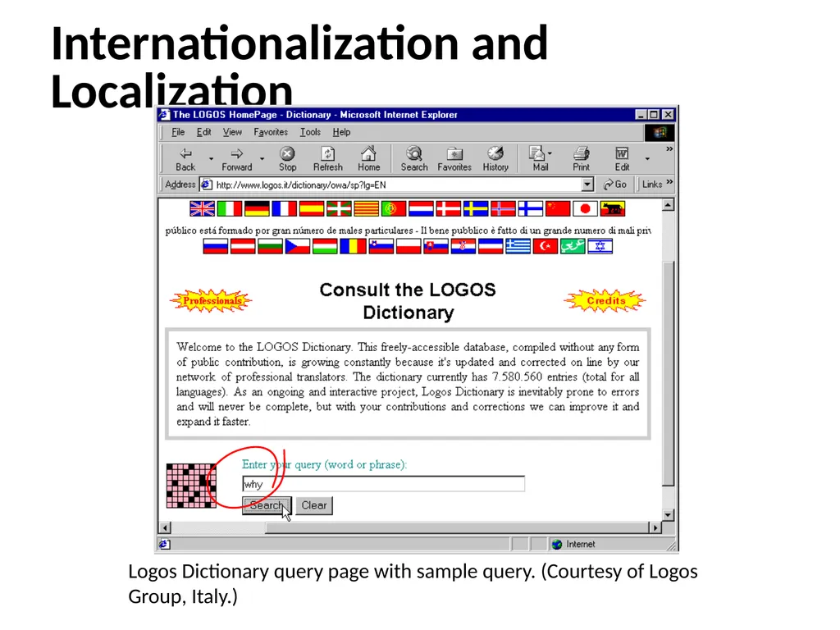
Task: Open the File menu
Action: coord(178,132)
